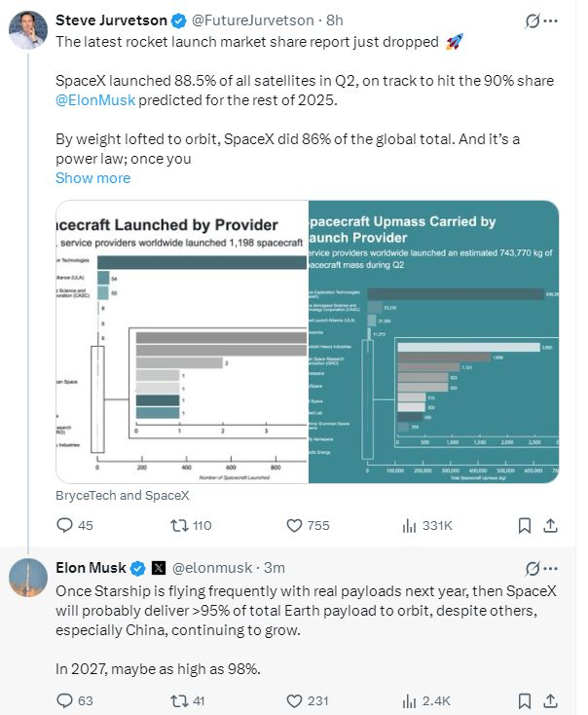Open more options menu on Musk's reply

point(556,567)
